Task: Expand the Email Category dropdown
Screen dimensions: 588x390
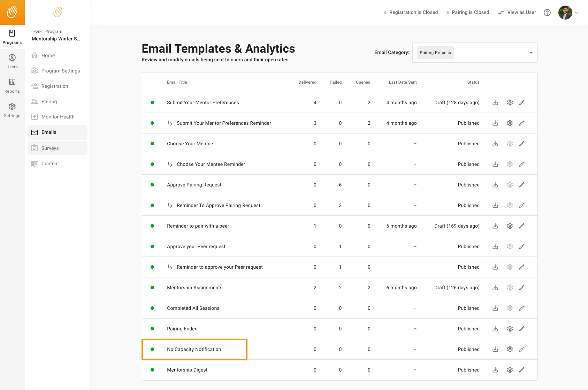Action: tap(531, 53)
